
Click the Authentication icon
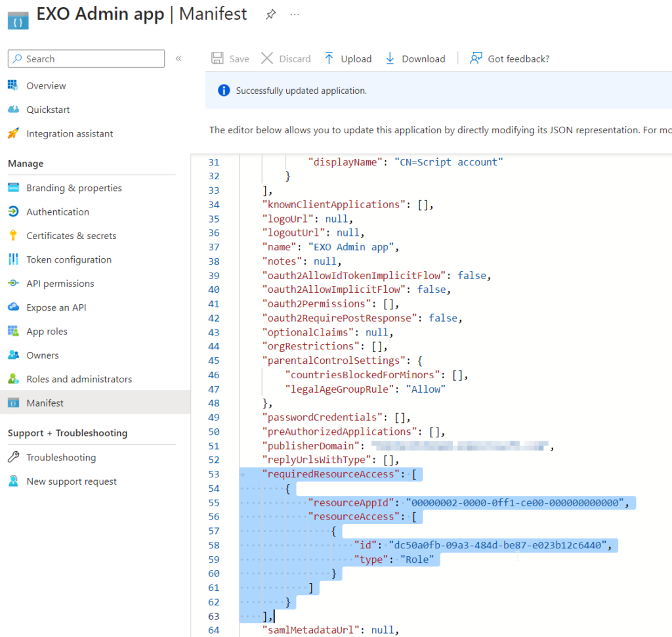coord(13,211)
